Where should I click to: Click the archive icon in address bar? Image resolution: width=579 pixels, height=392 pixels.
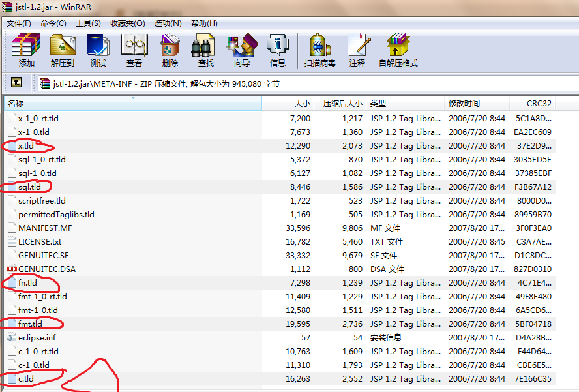coord(45,83)
